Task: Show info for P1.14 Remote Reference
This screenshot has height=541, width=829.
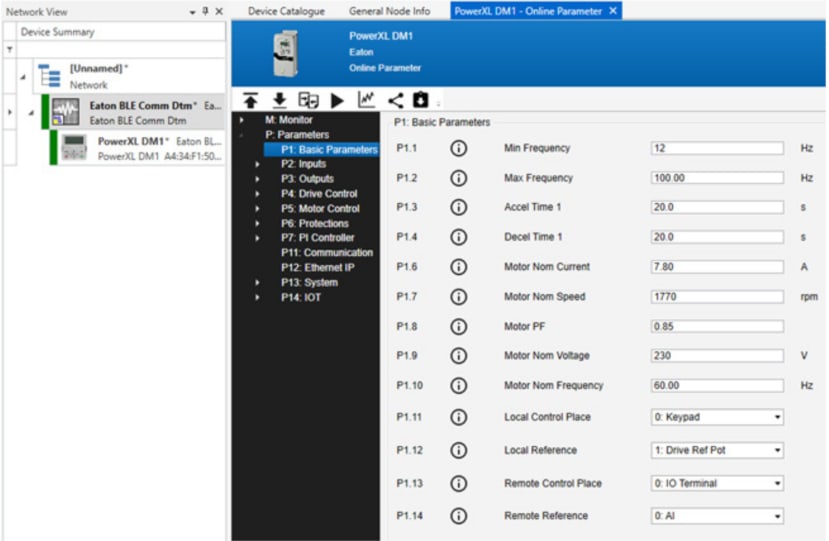Action: click(459, 516)
